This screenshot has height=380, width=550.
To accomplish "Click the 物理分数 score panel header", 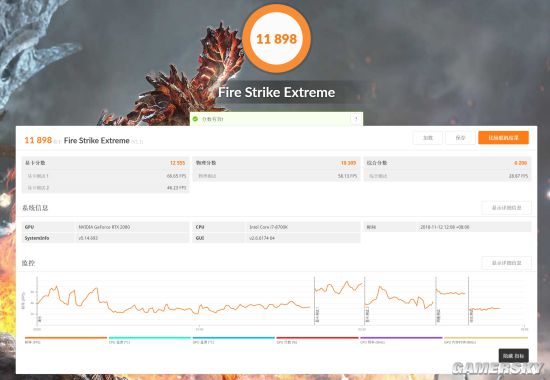I will (276, 163).
